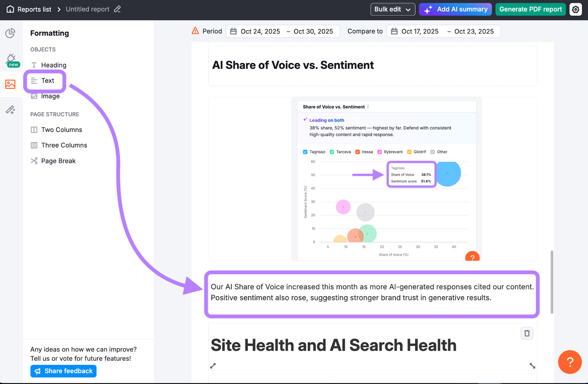Open the Compare to date picker
Screen dimensions: 588x384
click(443, 31)
